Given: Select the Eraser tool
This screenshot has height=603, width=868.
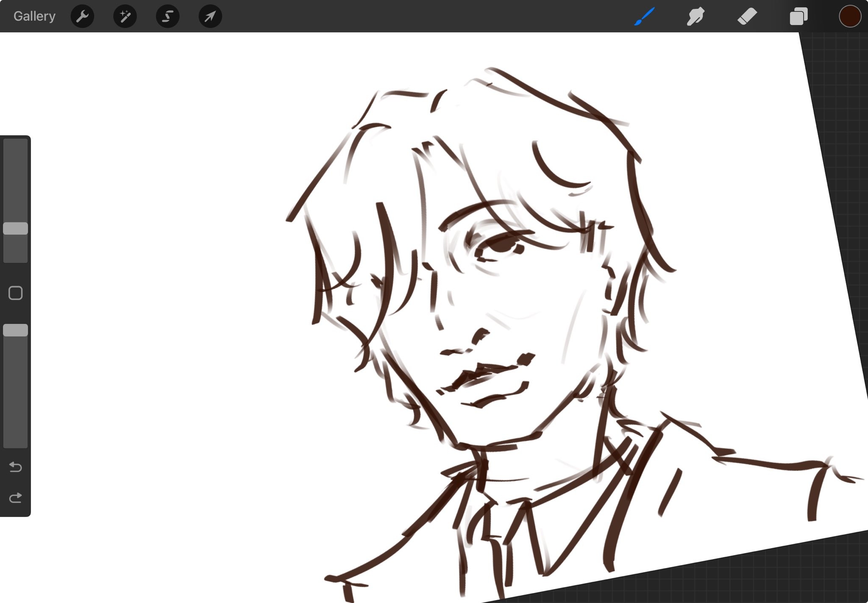Looking at the screenshot, I should 747,17.
